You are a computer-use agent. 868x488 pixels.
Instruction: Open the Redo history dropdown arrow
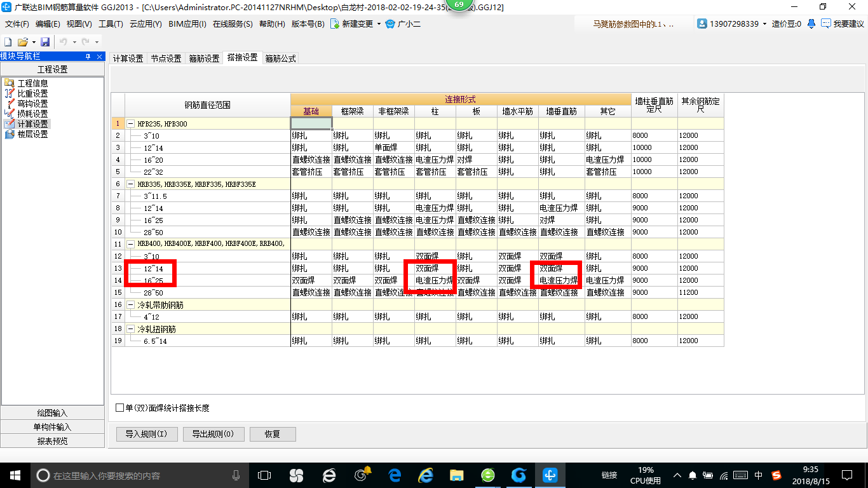tap(96, 42)
